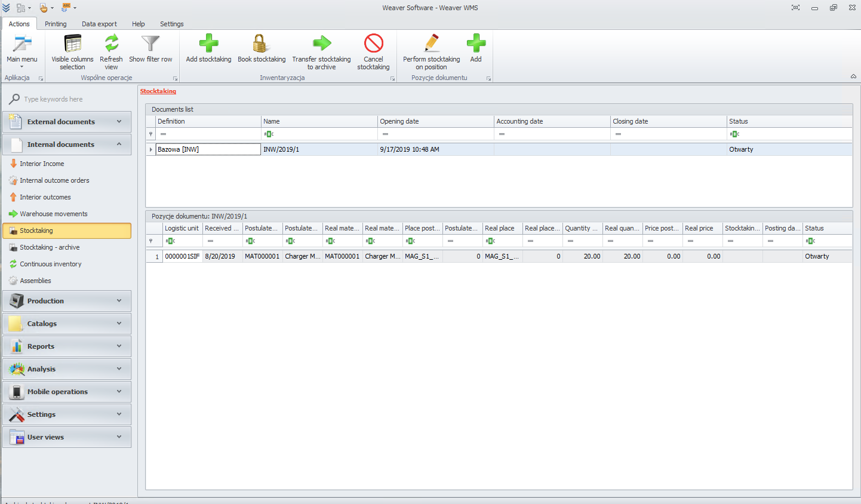Toggle Show filter row funnel icon
The image size is (861, 504).
pyautogui.click(x=150, y=44)
